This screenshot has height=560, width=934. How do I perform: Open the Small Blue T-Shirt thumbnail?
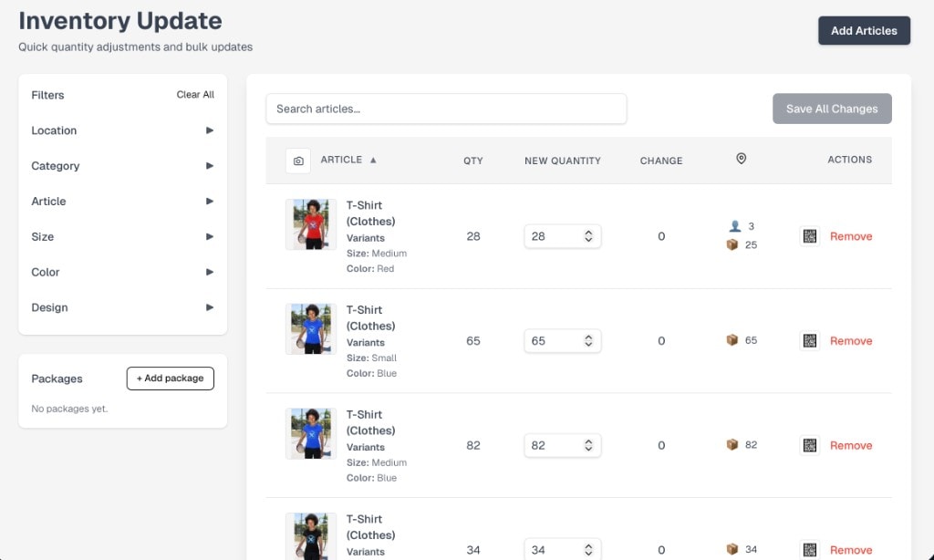pyautogui.click(x=311, y=329)
